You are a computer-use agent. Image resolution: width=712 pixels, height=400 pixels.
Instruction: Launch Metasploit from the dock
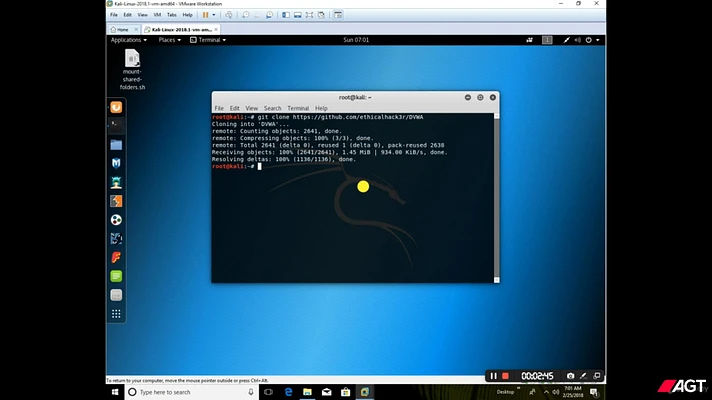coord(116,163)
